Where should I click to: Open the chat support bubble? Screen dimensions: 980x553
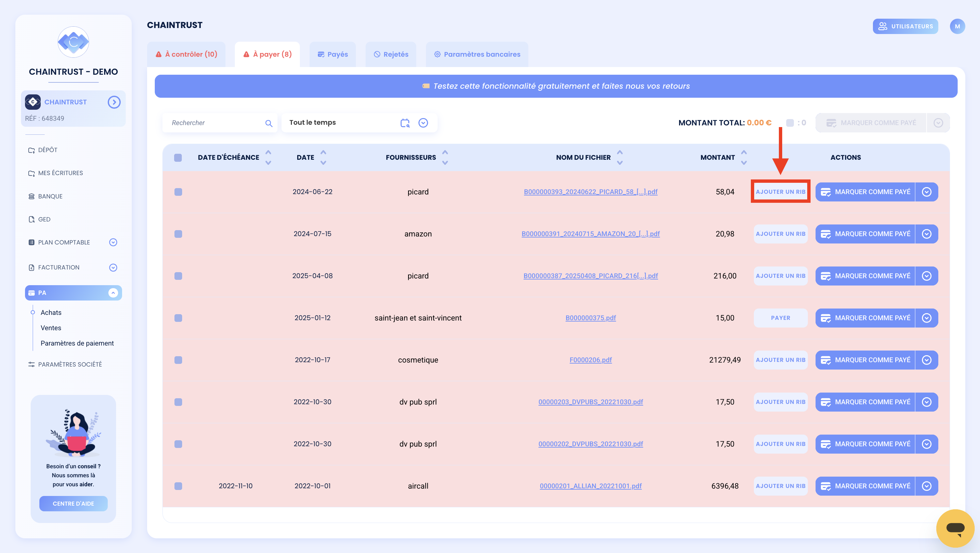[x=955, y=528]
